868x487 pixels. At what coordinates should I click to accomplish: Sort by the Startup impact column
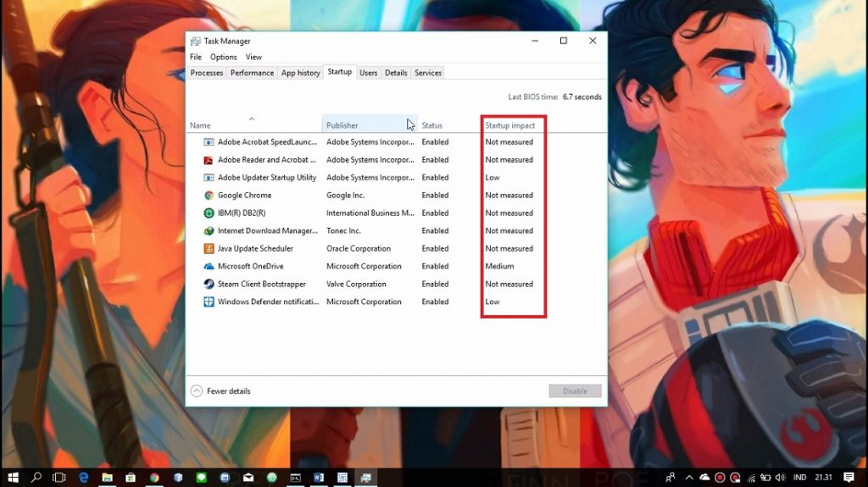tap(509, 125)
